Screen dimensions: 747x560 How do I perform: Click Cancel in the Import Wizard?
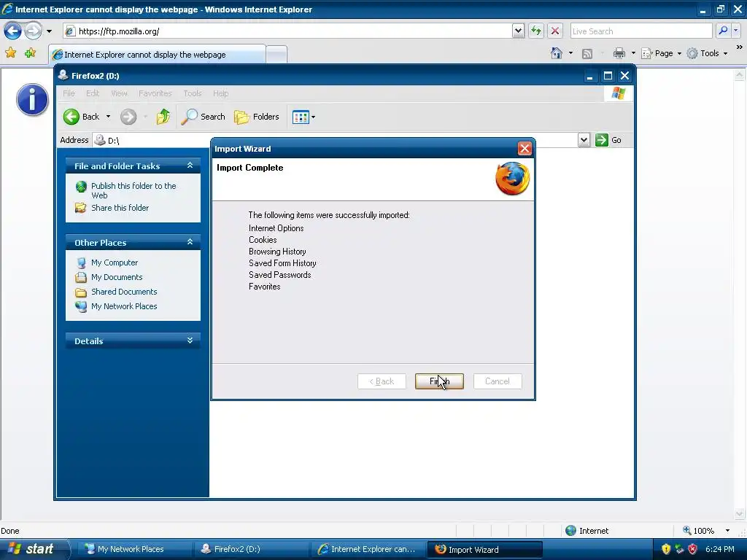[x=498, y=381]
